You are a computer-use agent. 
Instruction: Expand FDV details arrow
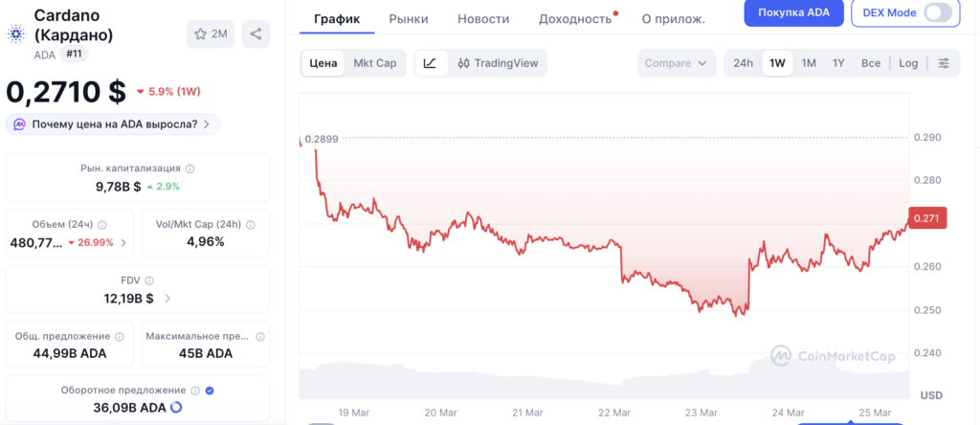(x=168, y=299)
